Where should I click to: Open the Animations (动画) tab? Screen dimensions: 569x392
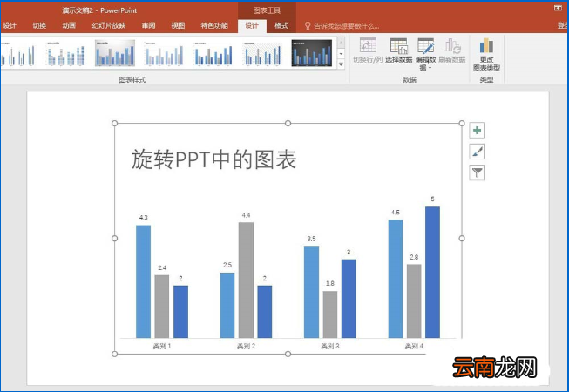click(69, 25)
